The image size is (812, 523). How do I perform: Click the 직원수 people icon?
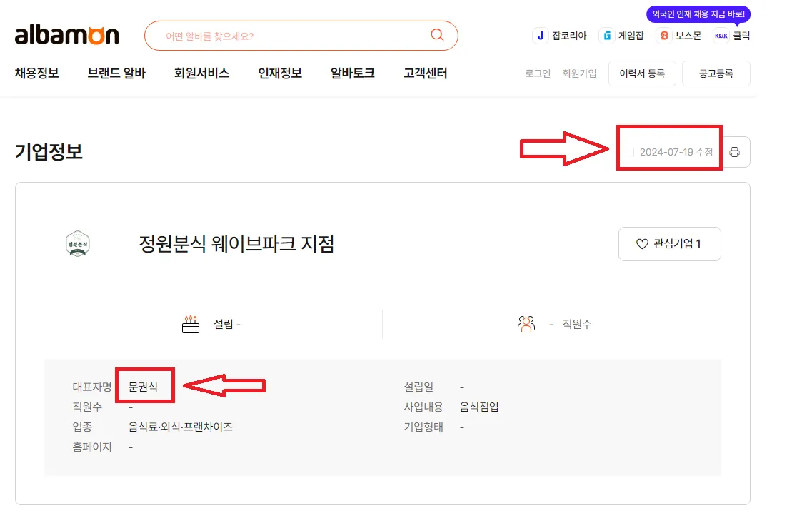(526, 324)
